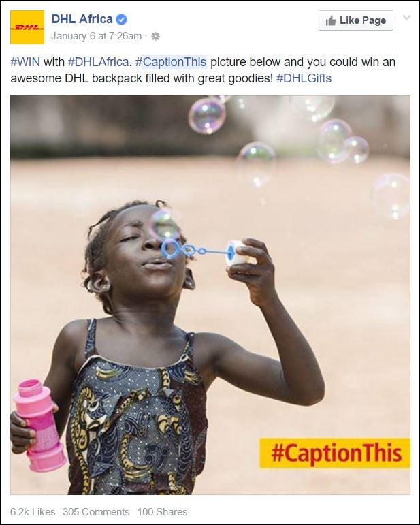View the 6.2k Likes list

pyautogui.click(x=33, y=512)
